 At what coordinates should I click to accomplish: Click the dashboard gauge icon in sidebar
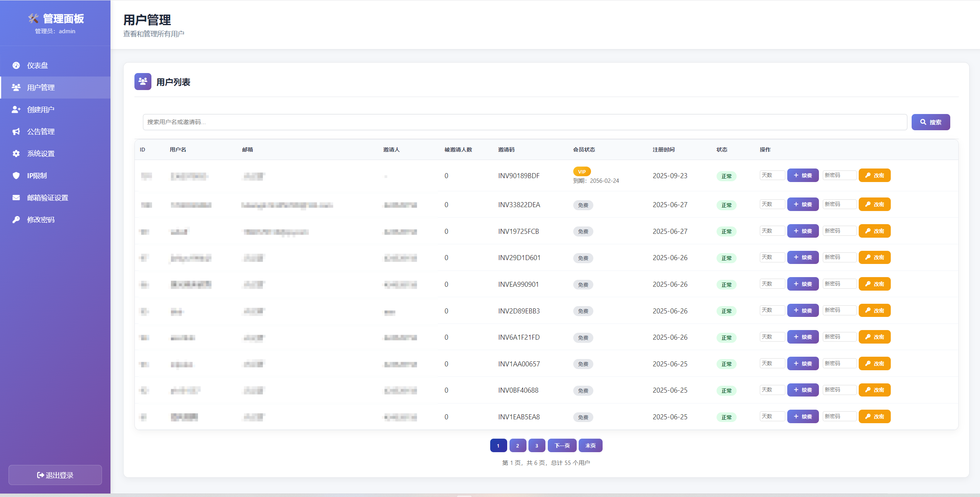[16, 65]
